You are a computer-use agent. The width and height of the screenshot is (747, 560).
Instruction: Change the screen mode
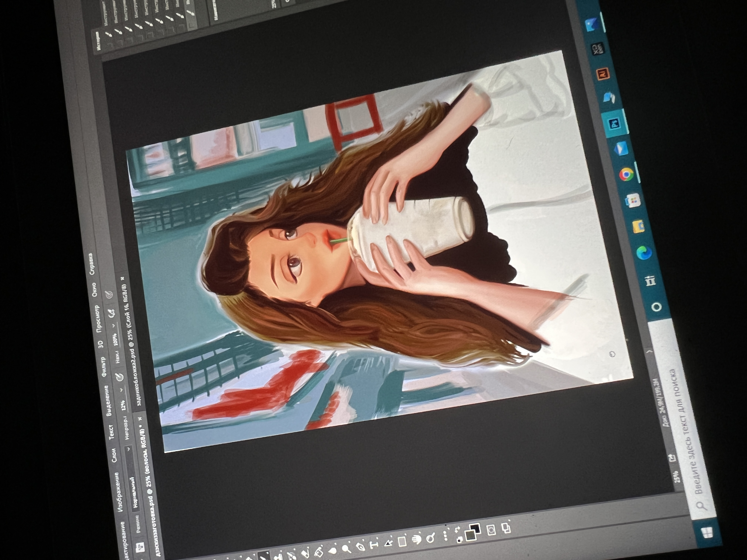point(506,528)
